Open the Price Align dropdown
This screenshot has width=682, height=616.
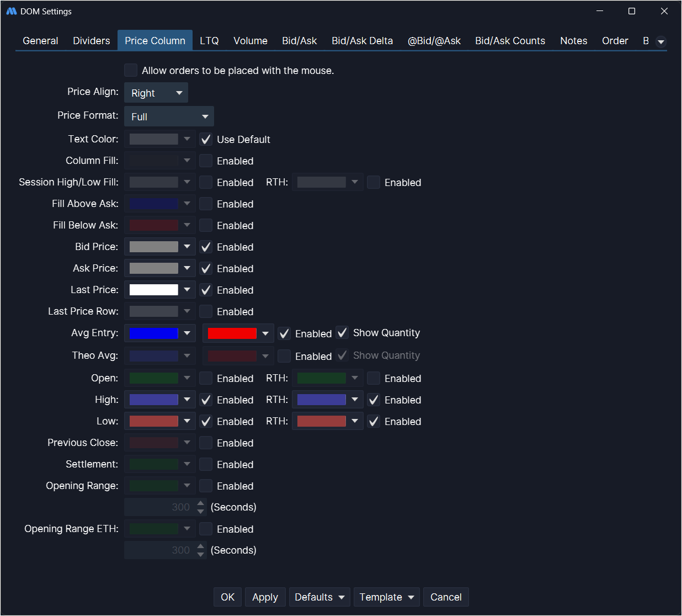tap(156, 93)
